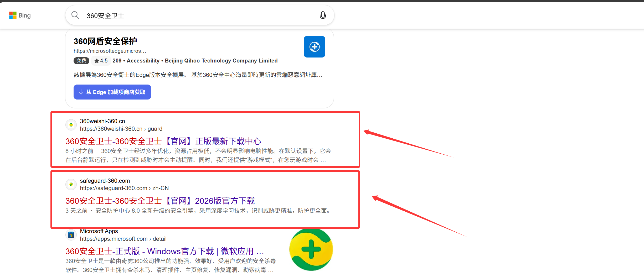644x277 pixels.
Task: Click the 3 天之前 result snippet
Action: [198, 211]
